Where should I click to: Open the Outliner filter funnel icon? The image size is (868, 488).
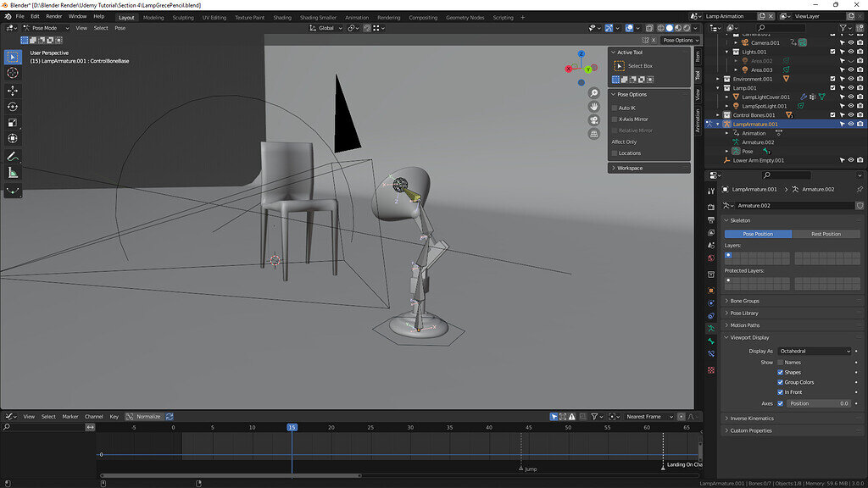pyautogui.click(x=843, y=28)
